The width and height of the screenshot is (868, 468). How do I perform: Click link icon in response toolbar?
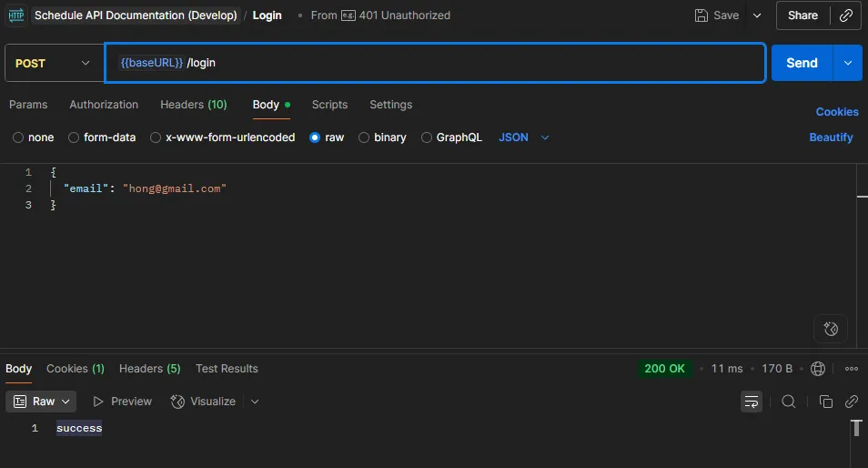pos(852,402)
